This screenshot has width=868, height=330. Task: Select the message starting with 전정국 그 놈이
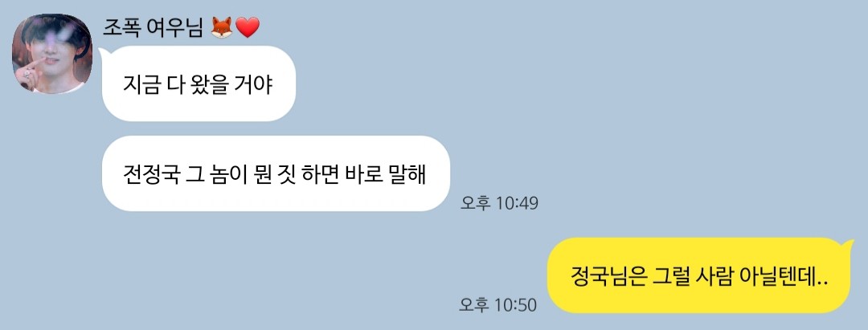(x=276, y=173)
